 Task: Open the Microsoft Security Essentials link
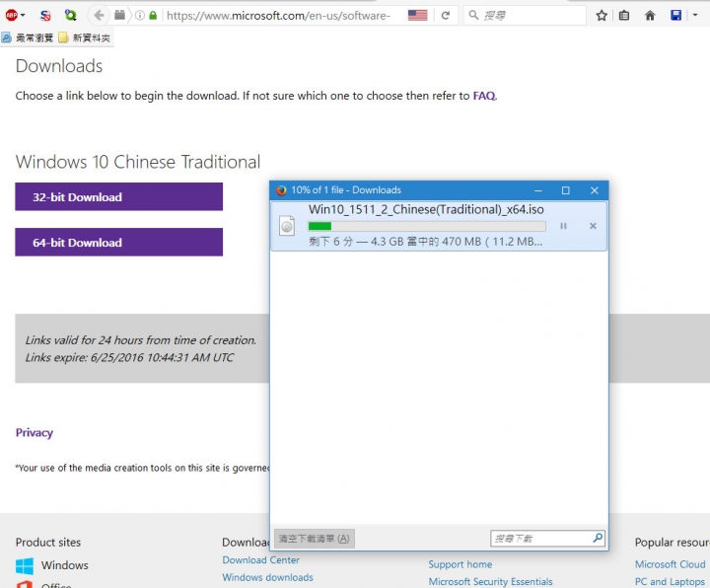click(490, 582)
